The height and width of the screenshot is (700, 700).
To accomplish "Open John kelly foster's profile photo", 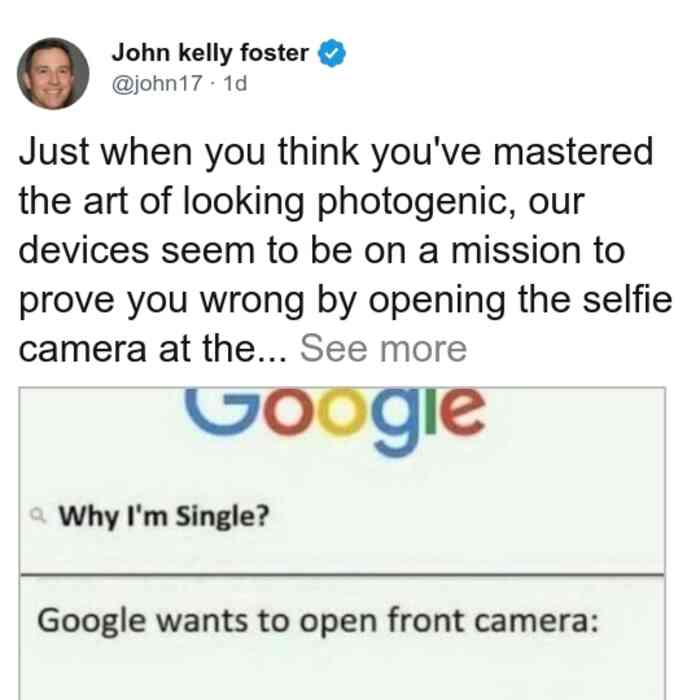I will (53, 74).
